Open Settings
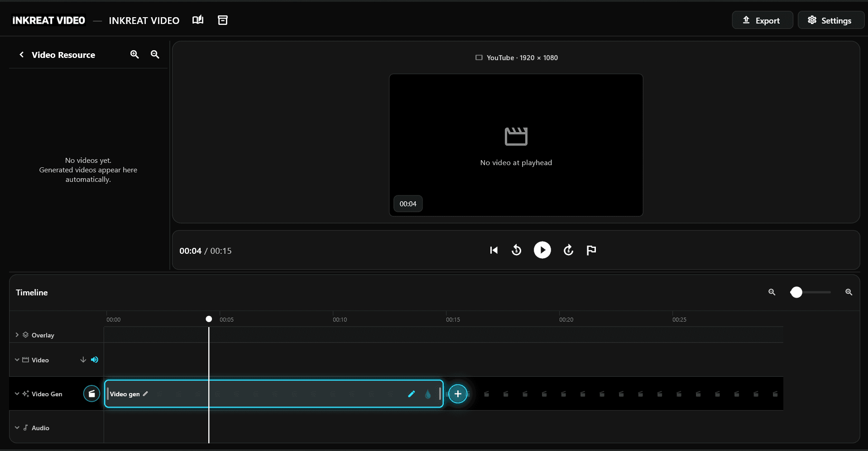The width and height of the screenshot is (868, 451). click(x=830, y=20)
